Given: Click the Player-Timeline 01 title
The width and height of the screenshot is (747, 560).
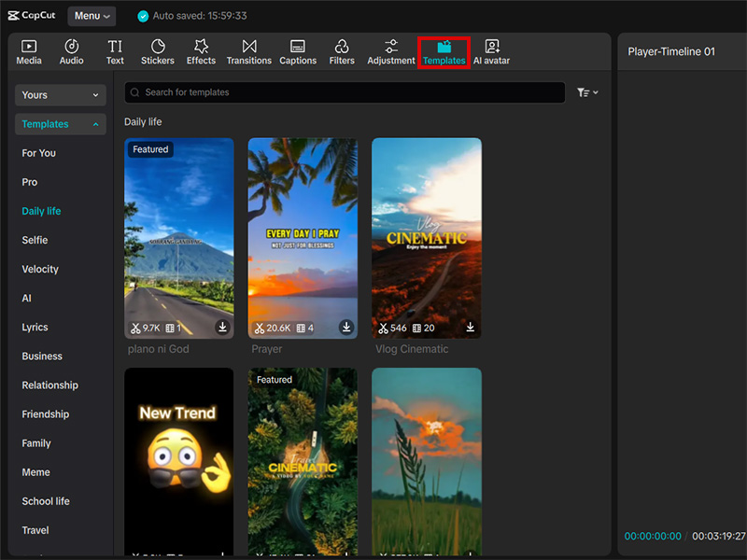Looking at the screenshot, I should 671,52.
